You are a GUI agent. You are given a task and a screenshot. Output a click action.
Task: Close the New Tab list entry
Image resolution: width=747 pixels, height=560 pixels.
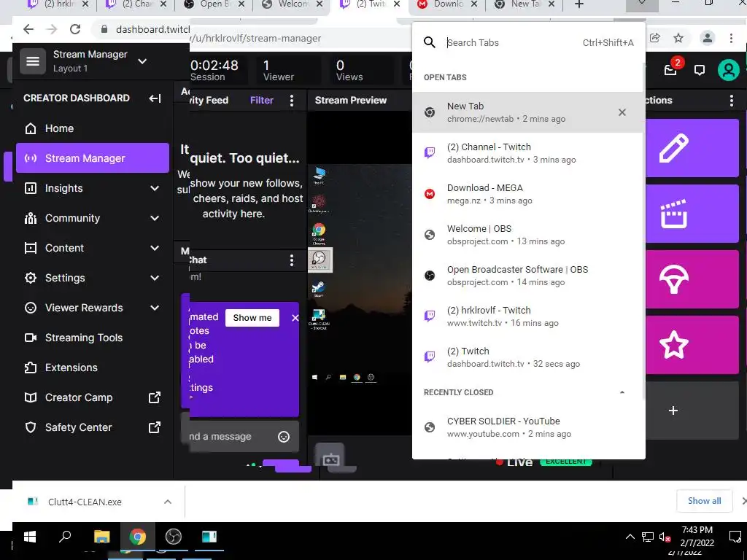tap(622, 112)
